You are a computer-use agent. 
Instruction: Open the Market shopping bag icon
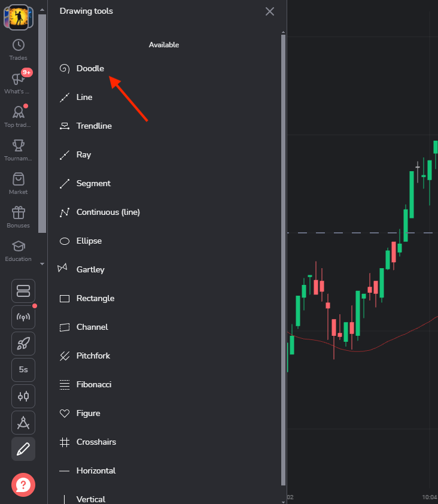[19, 180]
